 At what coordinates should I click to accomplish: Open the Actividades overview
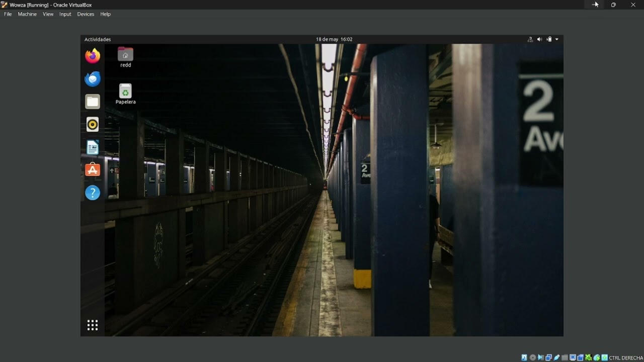(x=98, y=39)
